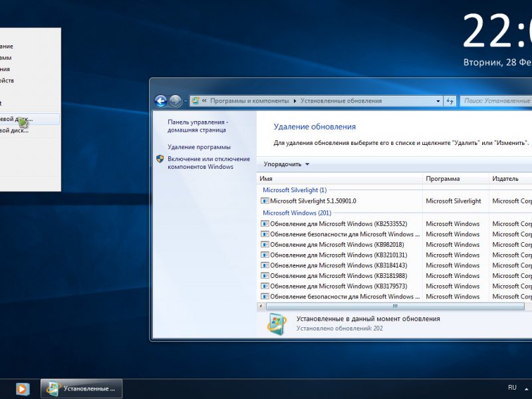Click the icon of update KB2533552
This screenshot has width=532, height=399.
point(265,224)
